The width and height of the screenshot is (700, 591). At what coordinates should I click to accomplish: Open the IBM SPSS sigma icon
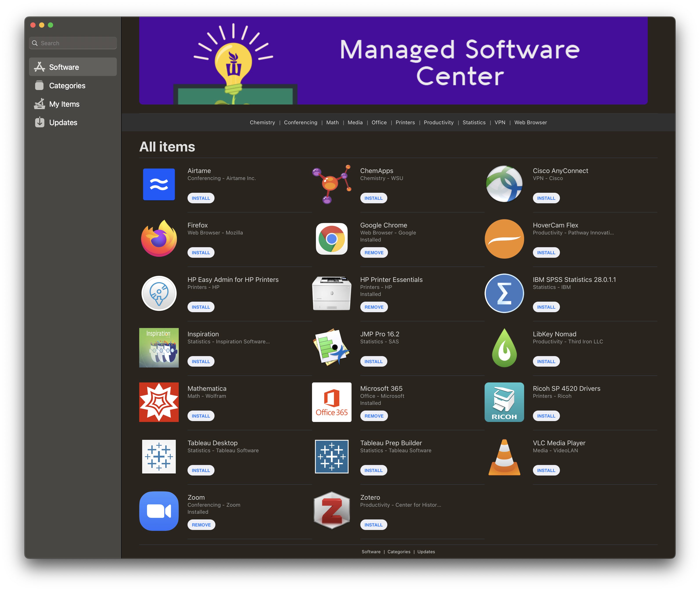pos(504,293)
